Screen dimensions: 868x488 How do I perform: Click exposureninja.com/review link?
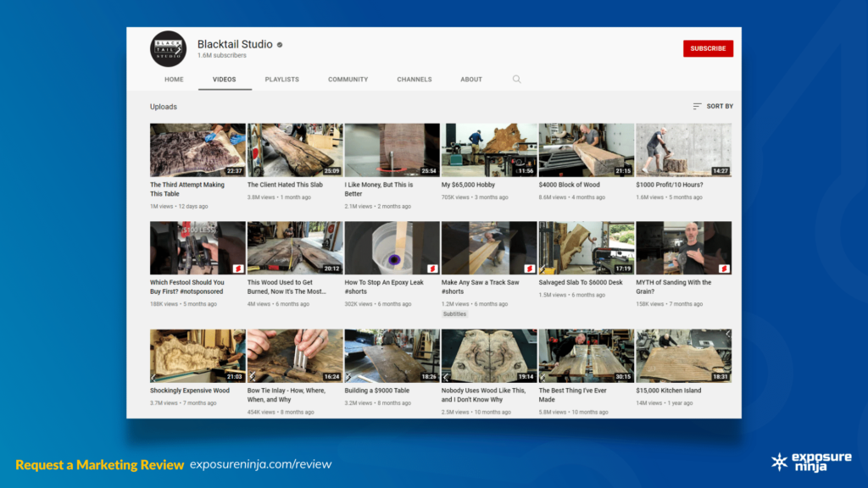(x=261, y=464)
